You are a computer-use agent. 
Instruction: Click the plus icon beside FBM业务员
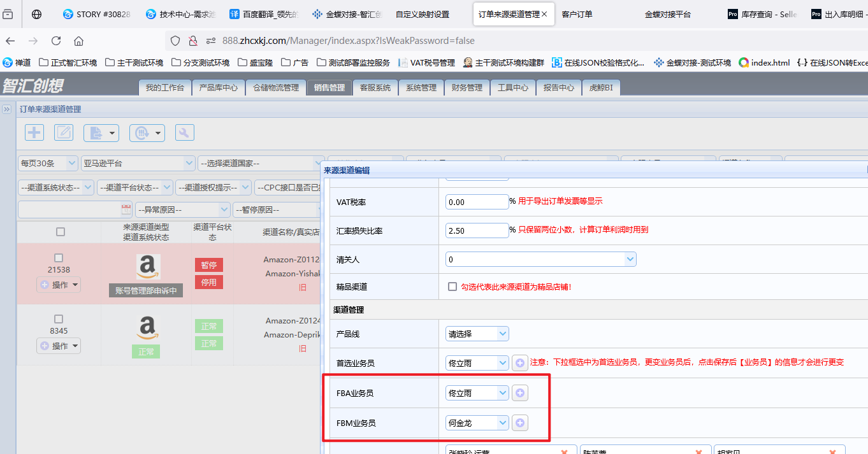(x=520, y=422)
